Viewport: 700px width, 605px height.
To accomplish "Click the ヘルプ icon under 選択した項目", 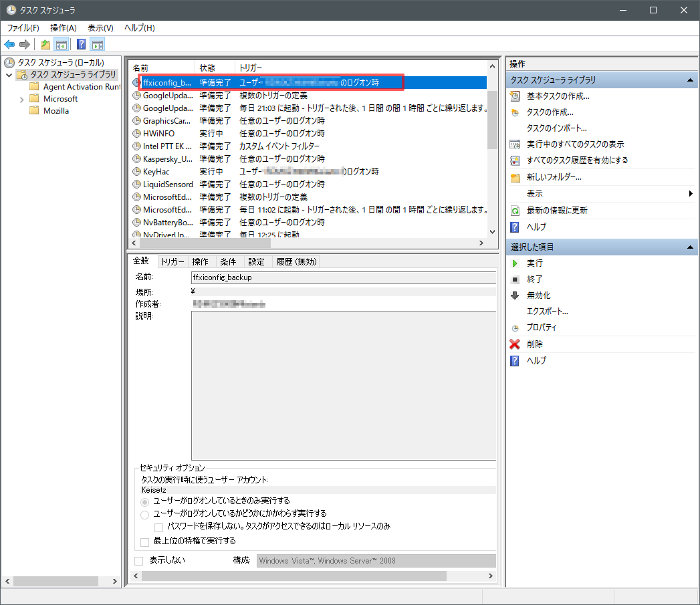I will 515,361.
